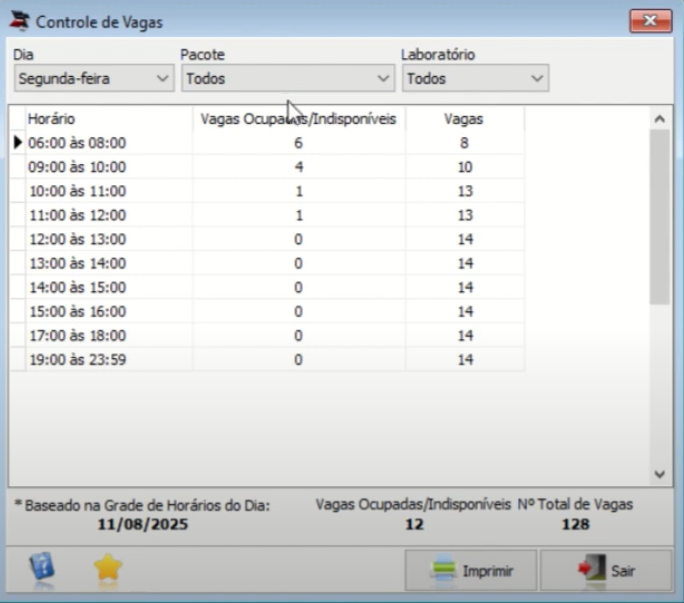Select the 19:00 às 23:59 row
Viewport: 684px width, 603px height.
pos(267,360)
